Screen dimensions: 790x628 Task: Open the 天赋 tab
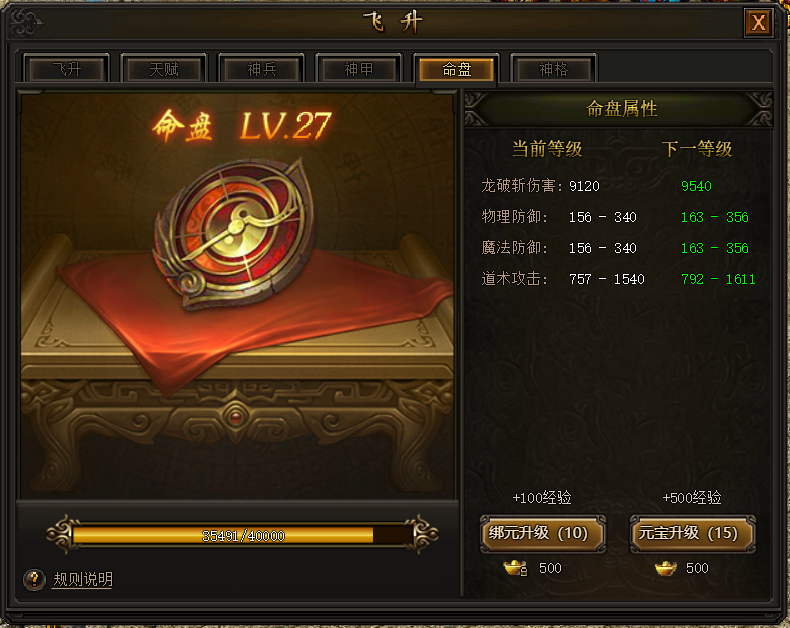pos(164,69)
